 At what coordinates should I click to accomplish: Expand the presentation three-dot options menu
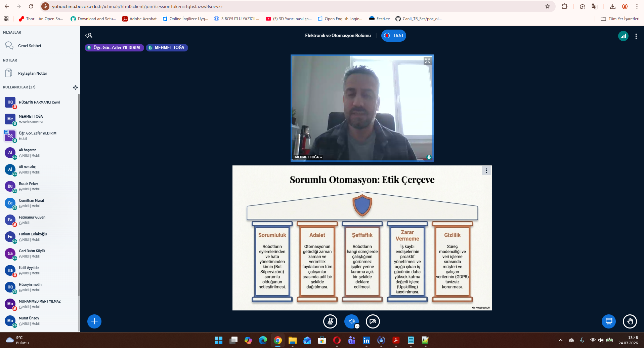pyautogui.click(x=486, y=171)
